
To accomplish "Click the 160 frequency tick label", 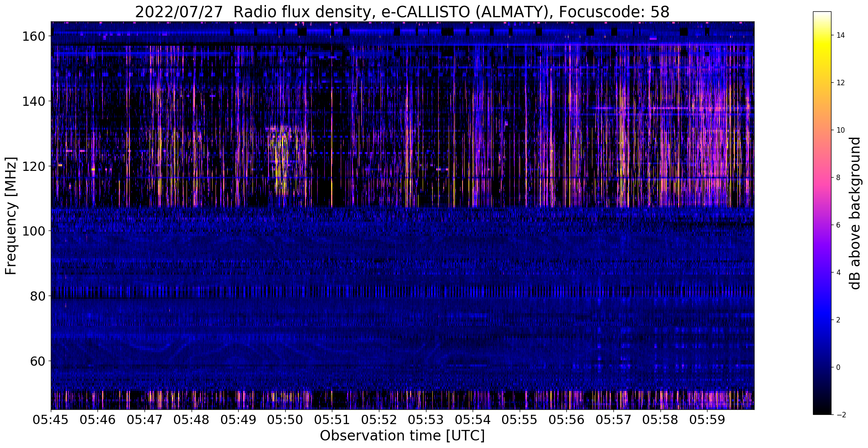I will 33,37.
